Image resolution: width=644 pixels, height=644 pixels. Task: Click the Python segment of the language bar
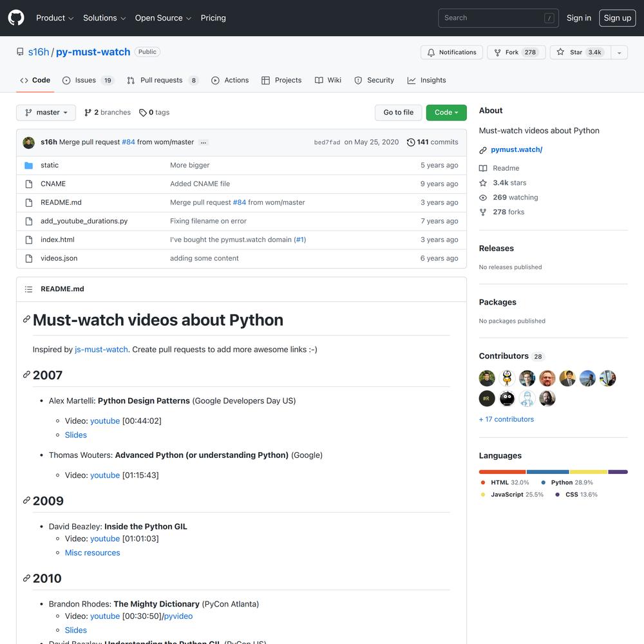[548, 472]
